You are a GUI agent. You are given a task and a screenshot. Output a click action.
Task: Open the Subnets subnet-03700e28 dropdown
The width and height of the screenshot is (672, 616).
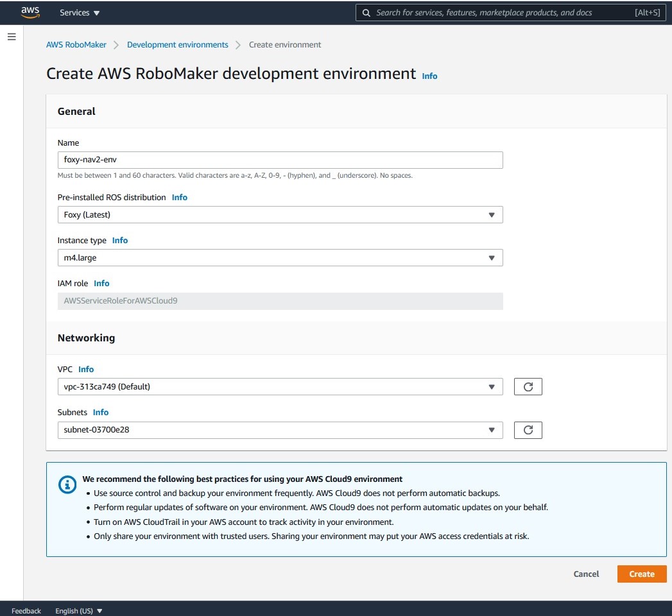[x=280, y=430]
